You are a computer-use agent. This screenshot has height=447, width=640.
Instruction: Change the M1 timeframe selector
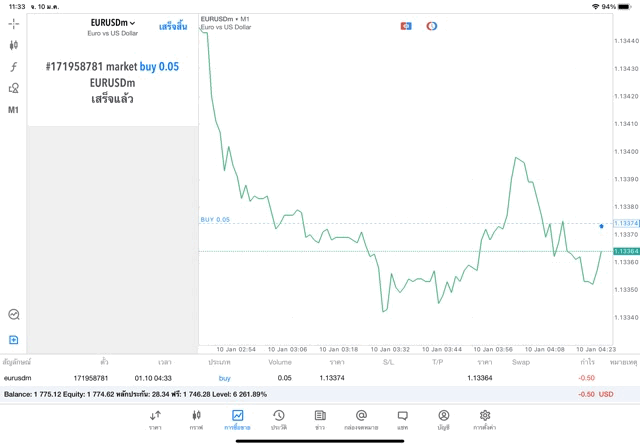point(13,110)
